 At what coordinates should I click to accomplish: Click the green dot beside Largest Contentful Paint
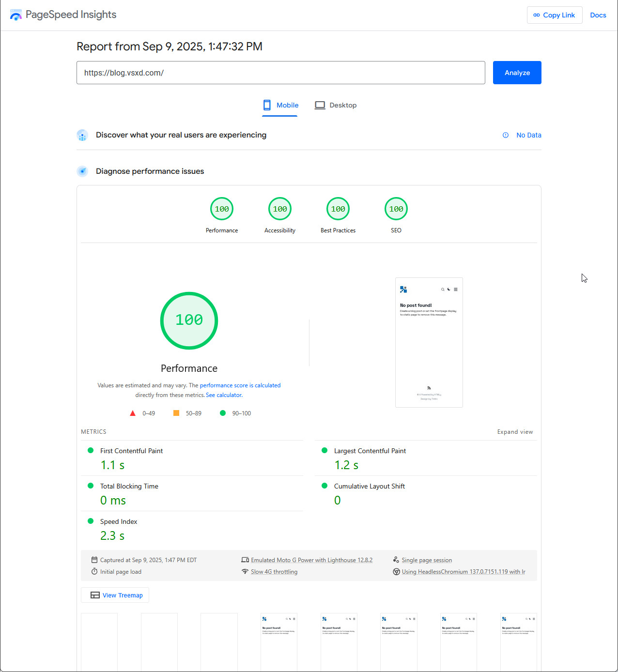[324, 450]
